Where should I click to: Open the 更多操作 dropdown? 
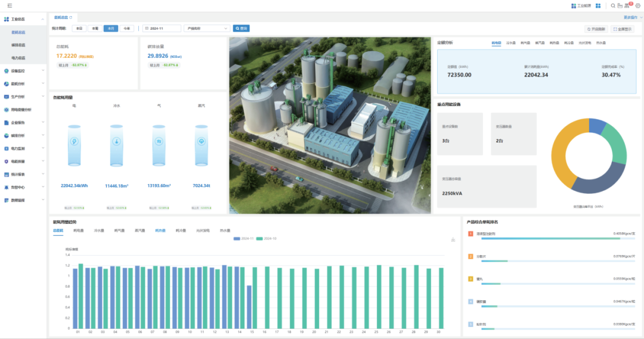pos(631,17)
